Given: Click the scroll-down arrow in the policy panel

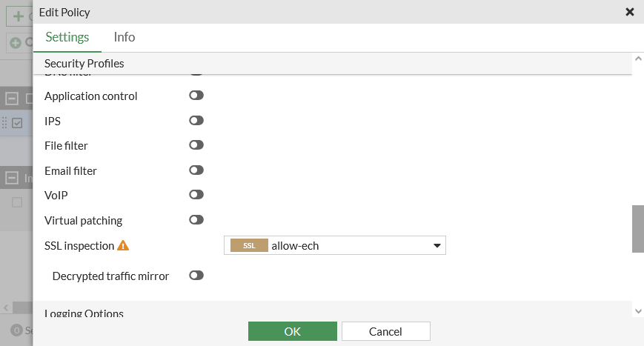Looking at the screenshot, I should point(637,310).
